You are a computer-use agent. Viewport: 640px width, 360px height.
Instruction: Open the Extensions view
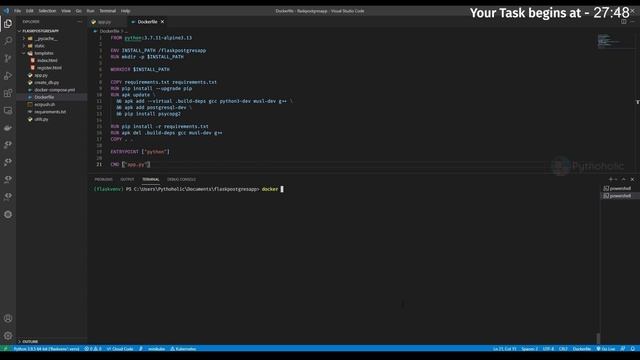pos(8,93)
